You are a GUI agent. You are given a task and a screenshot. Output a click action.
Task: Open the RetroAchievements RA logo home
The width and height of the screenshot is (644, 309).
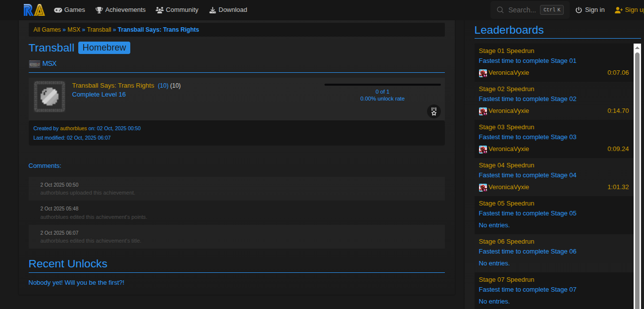point(34,9)
